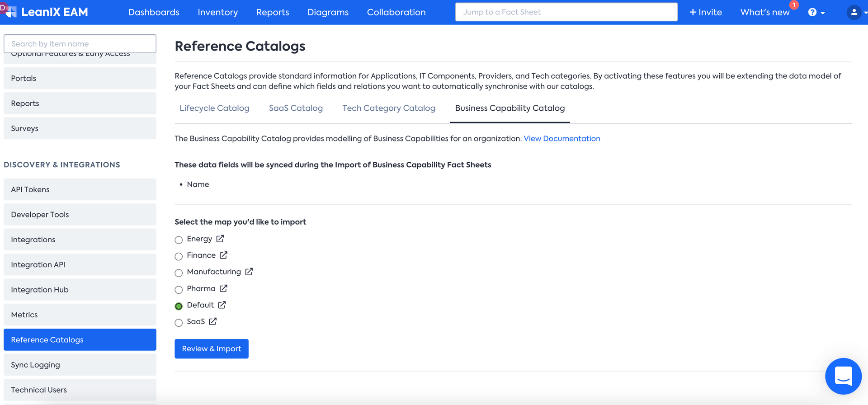Open the user profile menu
The image size is (868, 405).
856,12
